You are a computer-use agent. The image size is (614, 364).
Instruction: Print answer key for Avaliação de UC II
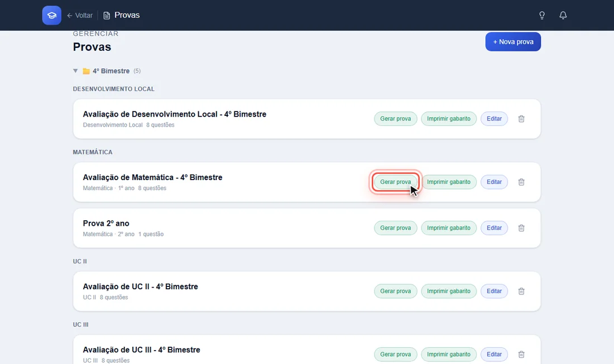coord(449,292)
